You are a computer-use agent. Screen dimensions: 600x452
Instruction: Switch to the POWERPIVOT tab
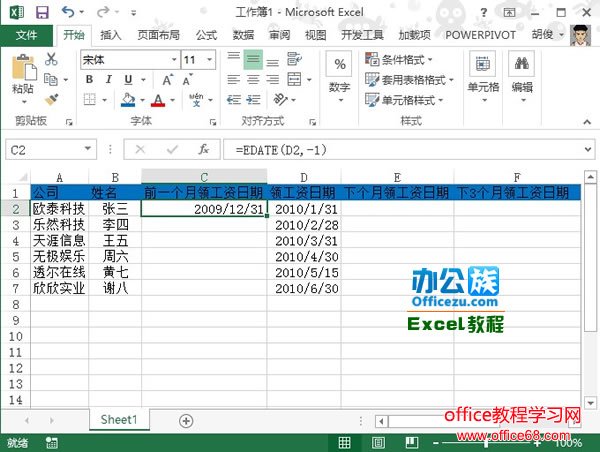point(480,35)
